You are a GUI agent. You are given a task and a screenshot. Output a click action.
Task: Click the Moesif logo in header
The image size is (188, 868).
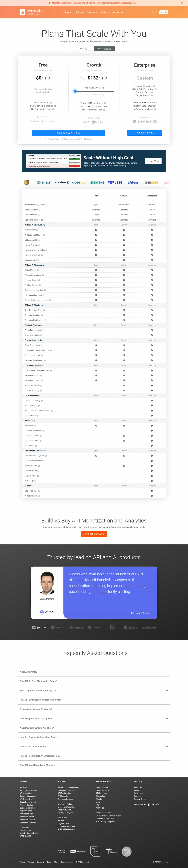[x=31, y=12]
